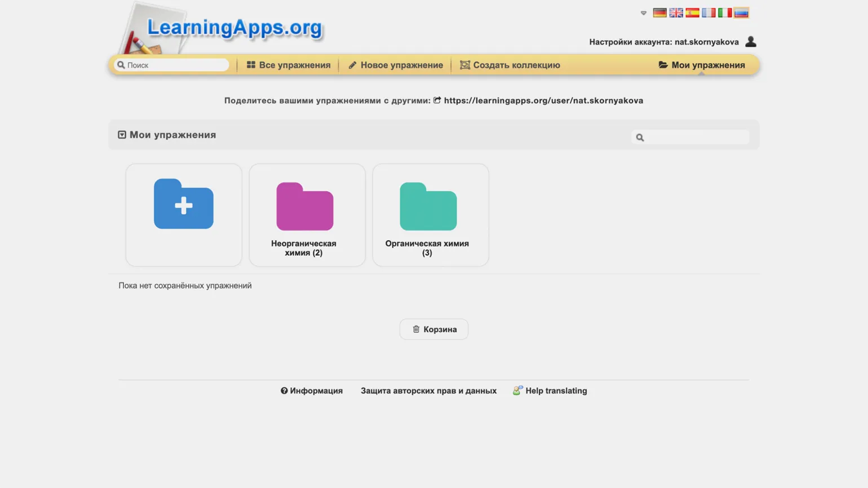Open the Мои упражнения tab
The height and width of the screenshot is (488, 868).
click(x=702, y=65)
